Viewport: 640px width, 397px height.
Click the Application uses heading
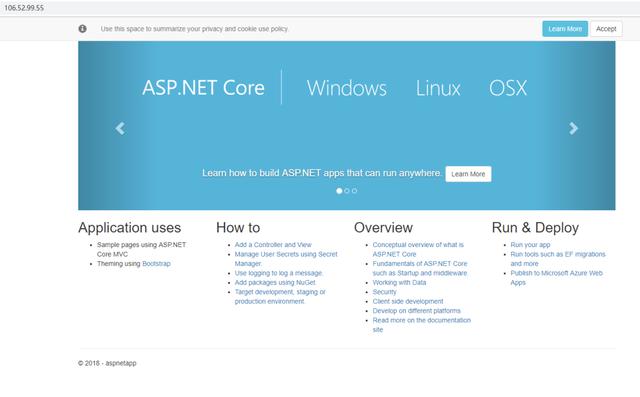[129, 228]
